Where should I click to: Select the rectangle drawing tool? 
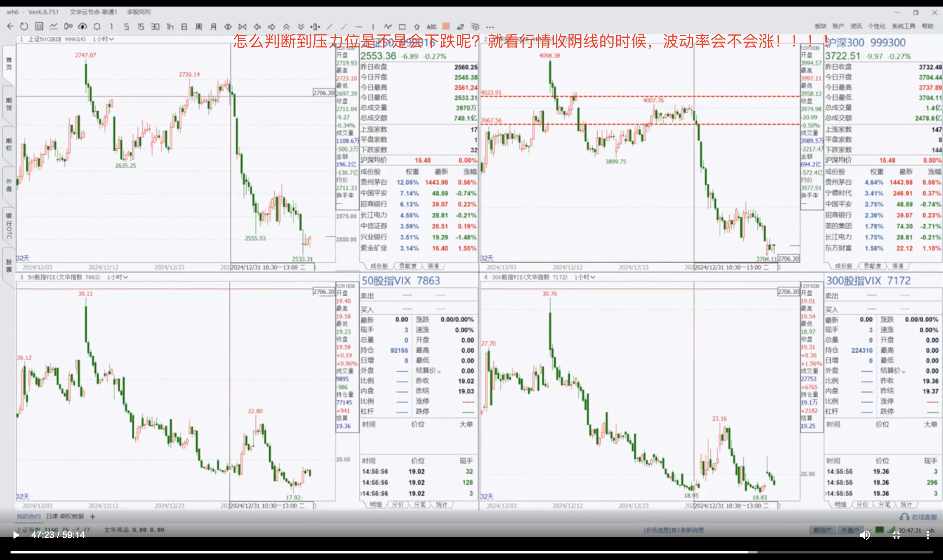402,27
